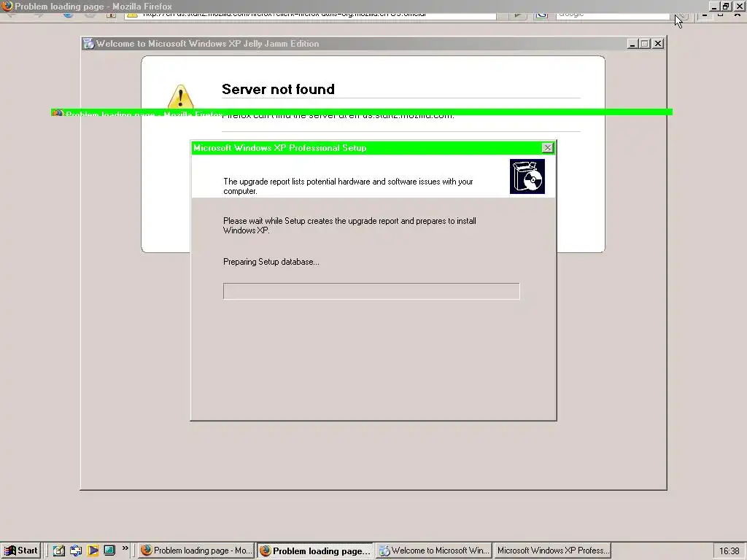
Task: Click the 'Preparing Setup database...' status text
Action: (271, 262)
